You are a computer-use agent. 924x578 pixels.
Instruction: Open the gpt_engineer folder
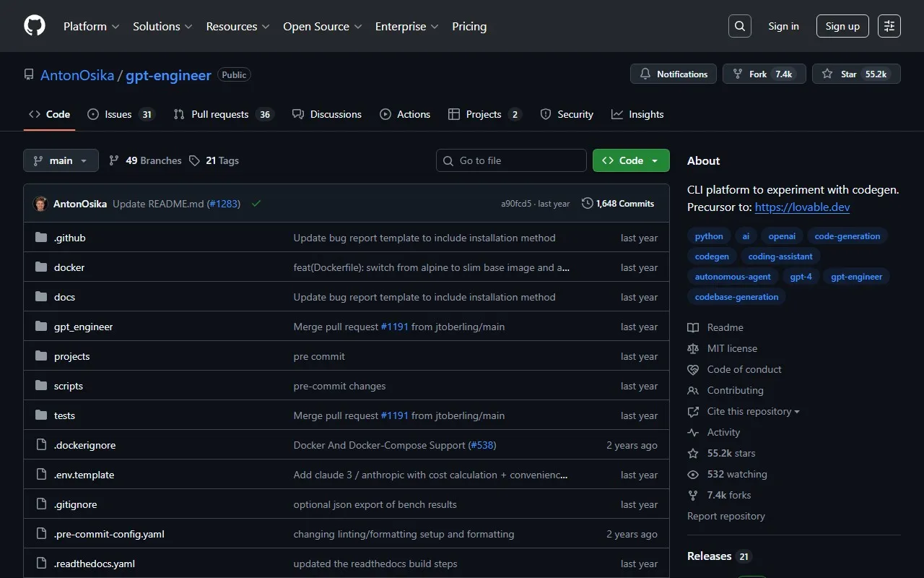point(83,327)
